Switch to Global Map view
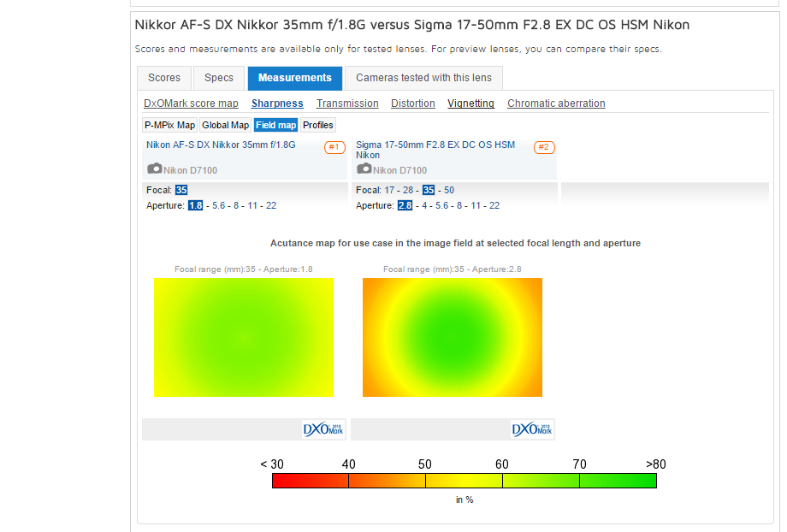The width and height of the screenshot is (787, 532). click(x=225, y=125)
